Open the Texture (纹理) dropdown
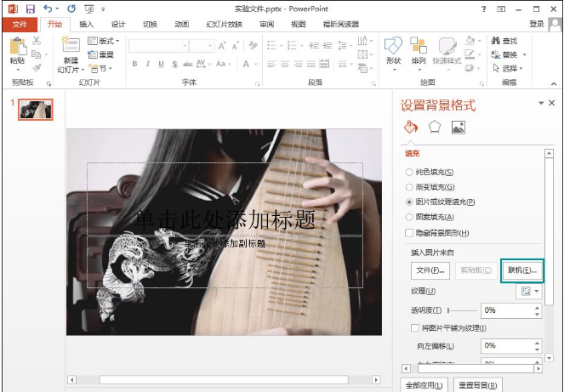The height and width of the screenshot is (392, 564). click(x=529, y=292)
